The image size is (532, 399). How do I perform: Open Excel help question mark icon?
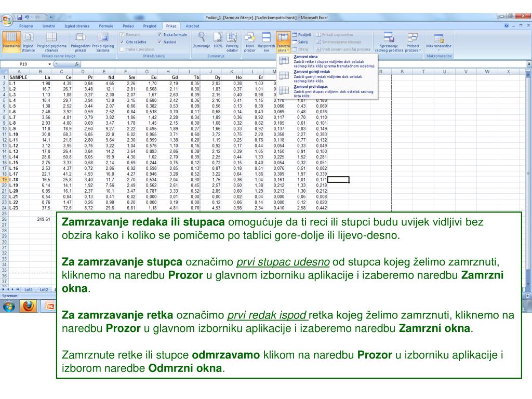click(x=507, y=26)
